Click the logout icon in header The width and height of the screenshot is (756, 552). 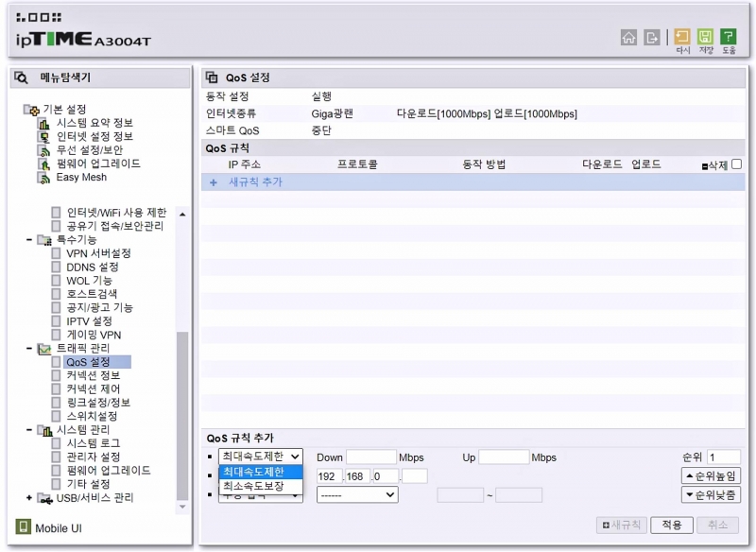652,38
